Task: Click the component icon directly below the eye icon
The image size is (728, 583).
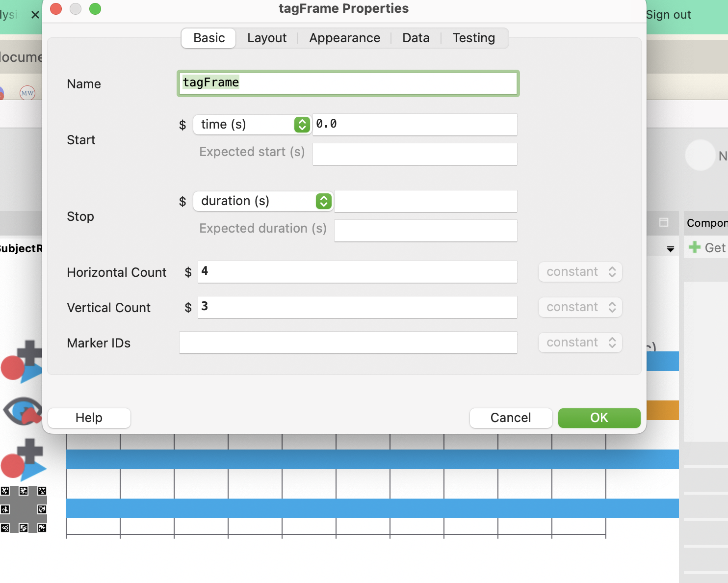Action: click(x=23, y=460)
